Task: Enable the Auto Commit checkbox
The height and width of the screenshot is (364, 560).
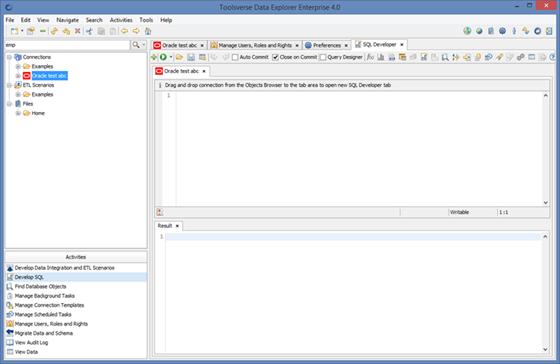Action: pos(235,57)
